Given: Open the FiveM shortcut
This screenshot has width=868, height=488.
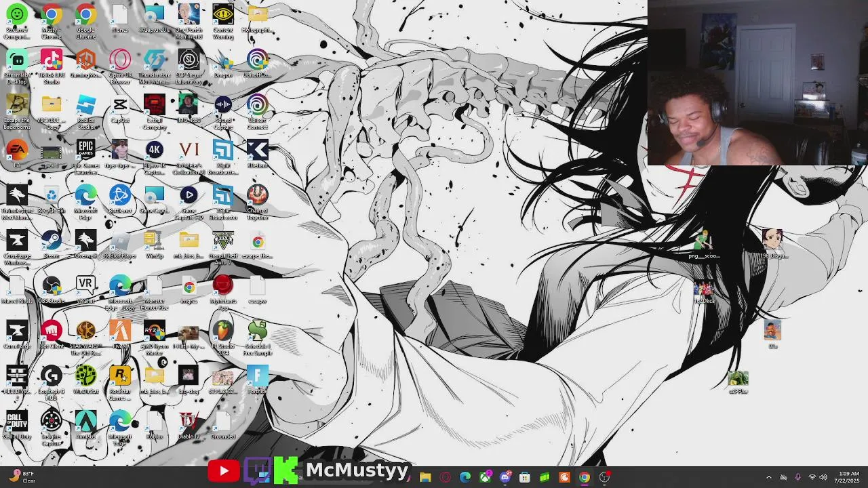Looking at the screenshot, I should [120, 335].
